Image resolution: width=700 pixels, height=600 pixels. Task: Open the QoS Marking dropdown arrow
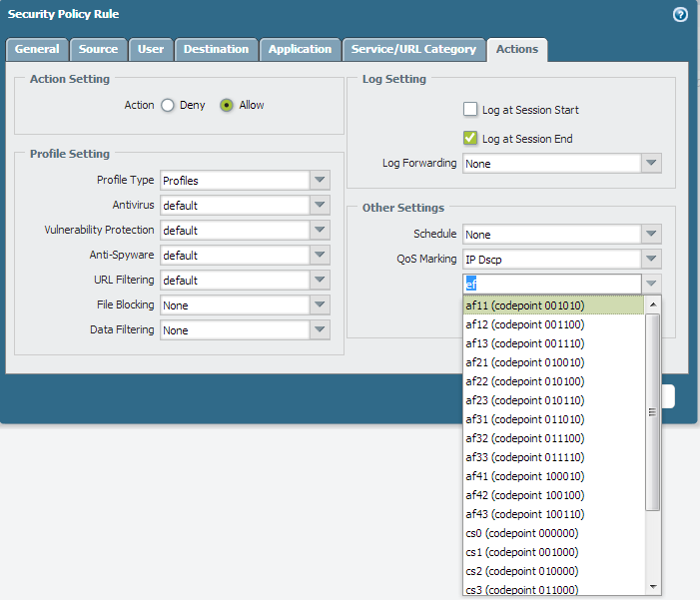[x=651, y=260]
